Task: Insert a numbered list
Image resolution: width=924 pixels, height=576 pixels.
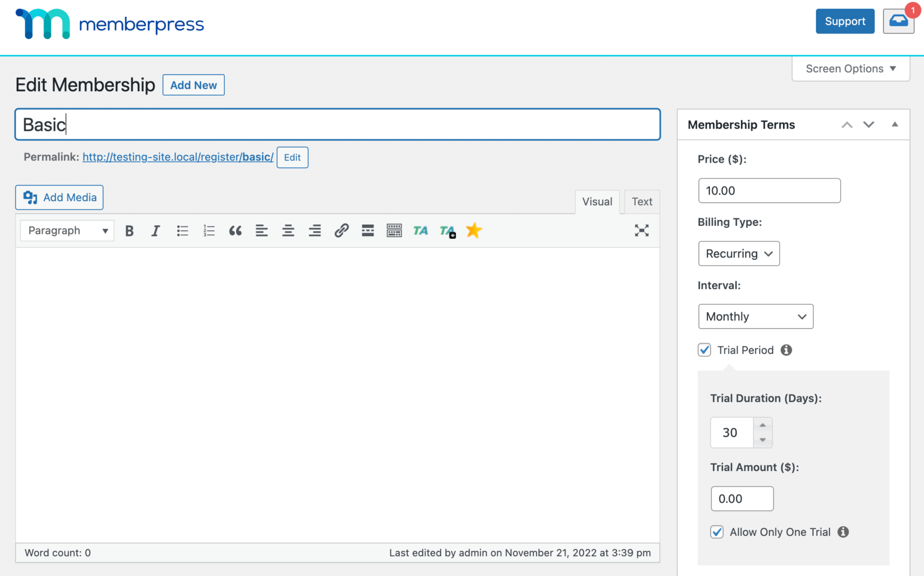Action: pos(209,230)
